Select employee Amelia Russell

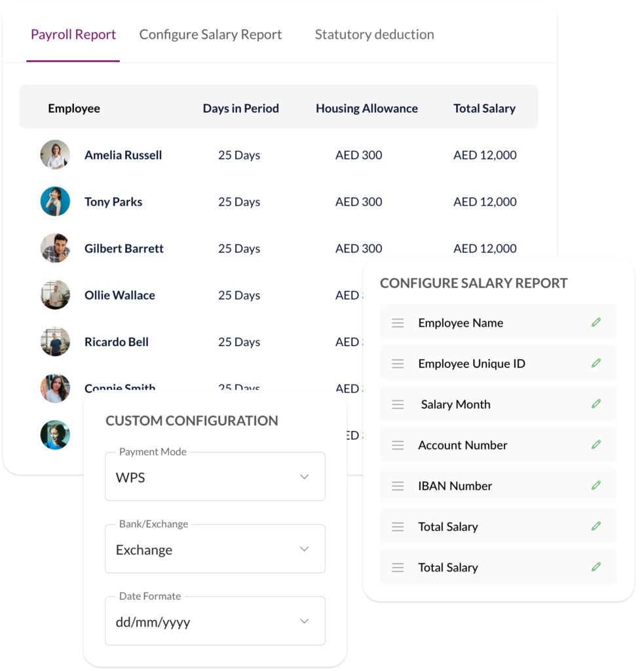123,155
